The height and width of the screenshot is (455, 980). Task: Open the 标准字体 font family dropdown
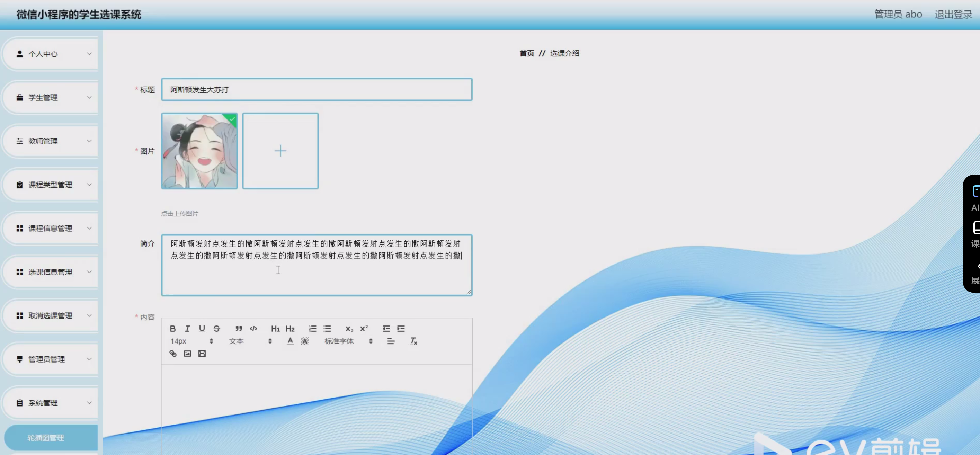tap(348, 341)
